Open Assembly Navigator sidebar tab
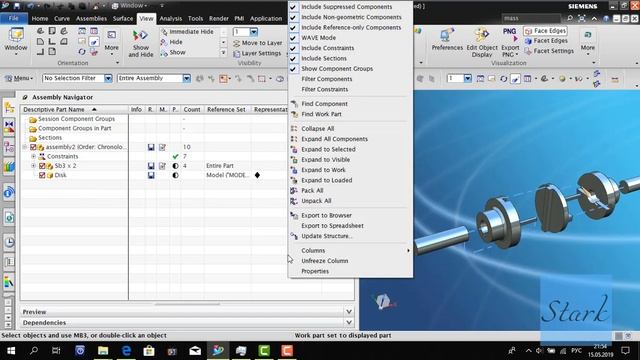 [x=9, y=108]
